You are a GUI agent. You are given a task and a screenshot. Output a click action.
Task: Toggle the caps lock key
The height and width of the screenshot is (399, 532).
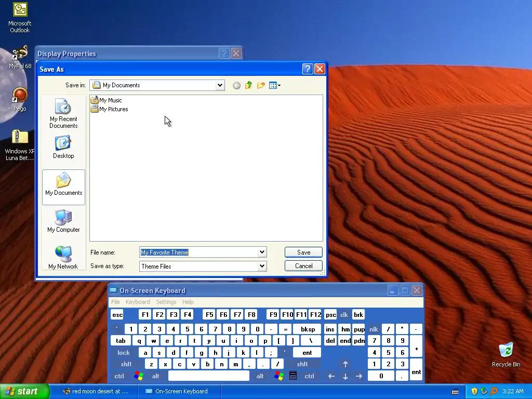124,353
